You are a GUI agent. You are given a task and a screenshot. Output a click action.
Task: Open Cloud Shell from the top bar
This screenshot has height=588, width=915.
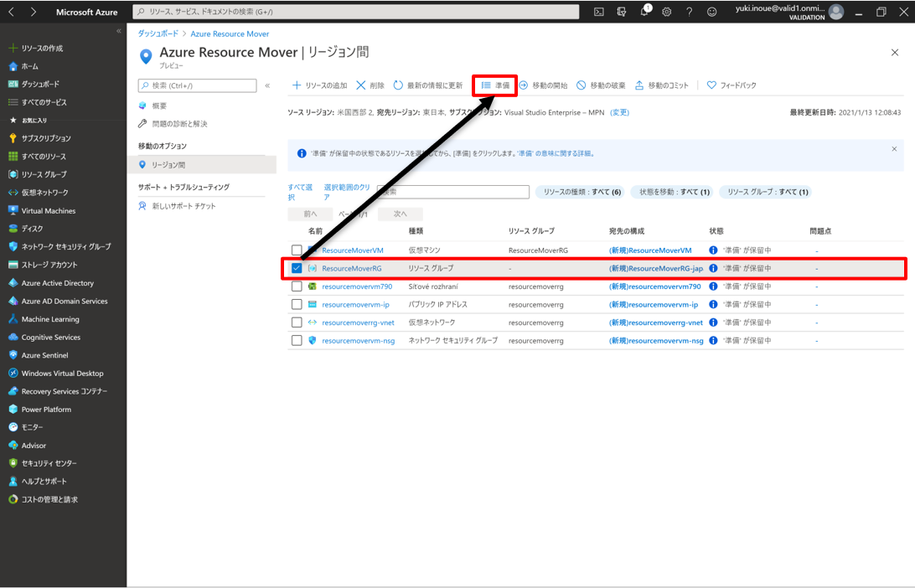click(x=599, y=12)
